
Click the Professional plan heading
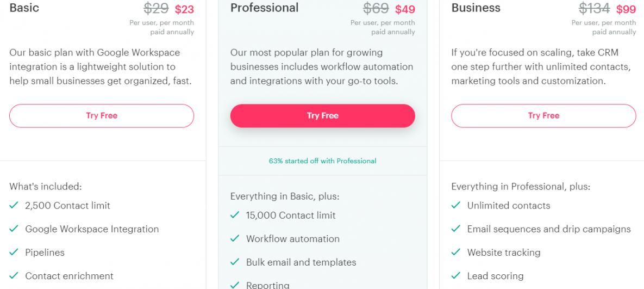(x=265, y=8)
